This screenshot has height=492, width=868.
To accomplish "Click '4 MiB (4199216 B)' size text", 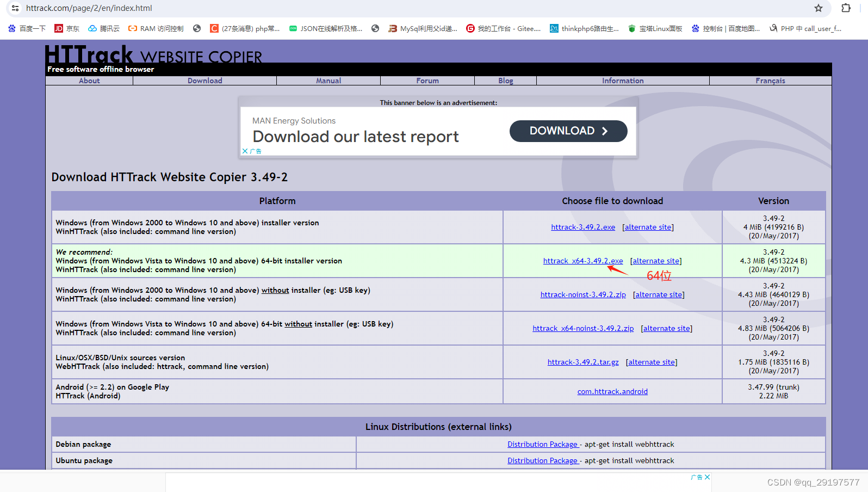I will point(773,227).
